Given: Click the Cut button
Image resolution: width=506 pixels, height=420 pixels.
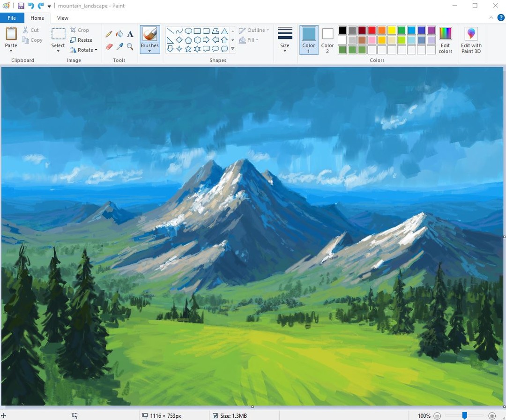Looking at the screenshot, I should [x=31, y=30].
